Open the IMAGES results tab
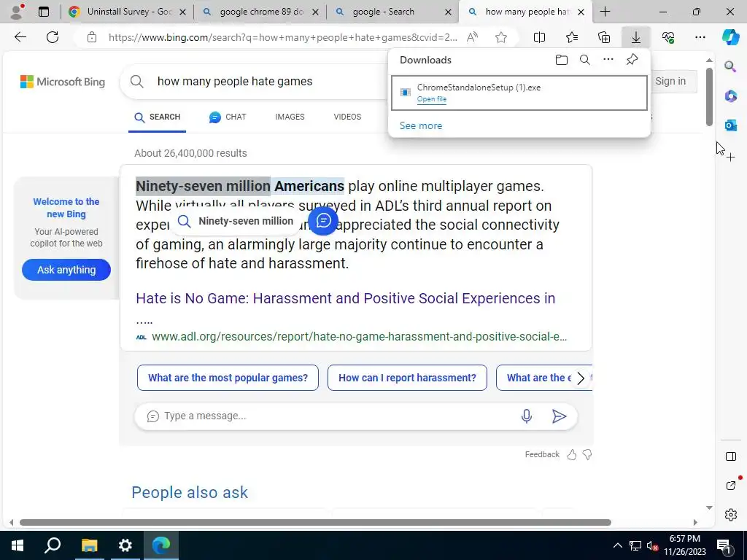The image size is (747, 560). click(x=290, y=117)
